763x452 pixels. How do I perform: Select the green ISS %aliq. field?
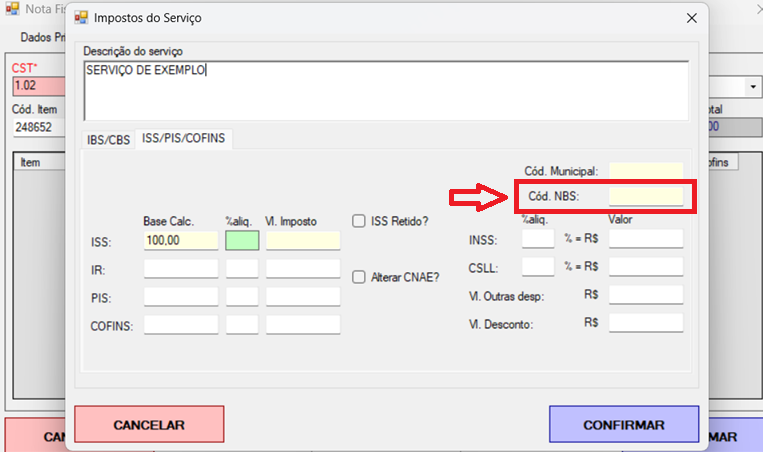pos(242,240)
